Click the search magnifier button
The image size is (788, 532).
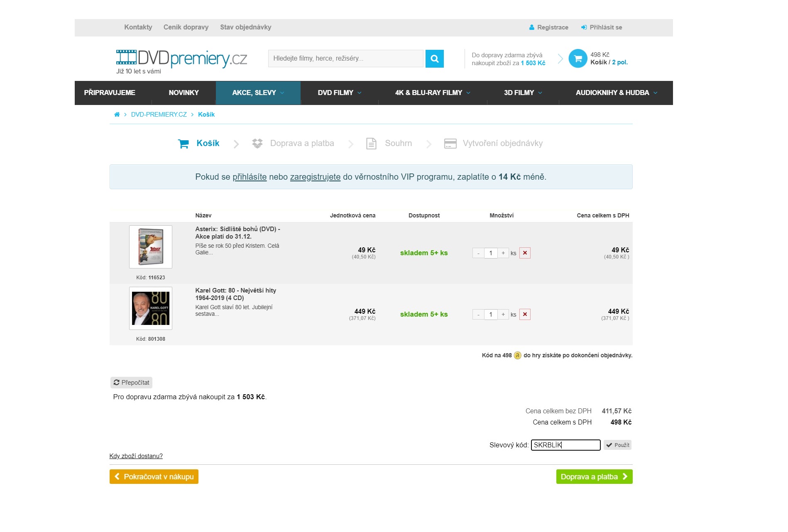point(434,59)
